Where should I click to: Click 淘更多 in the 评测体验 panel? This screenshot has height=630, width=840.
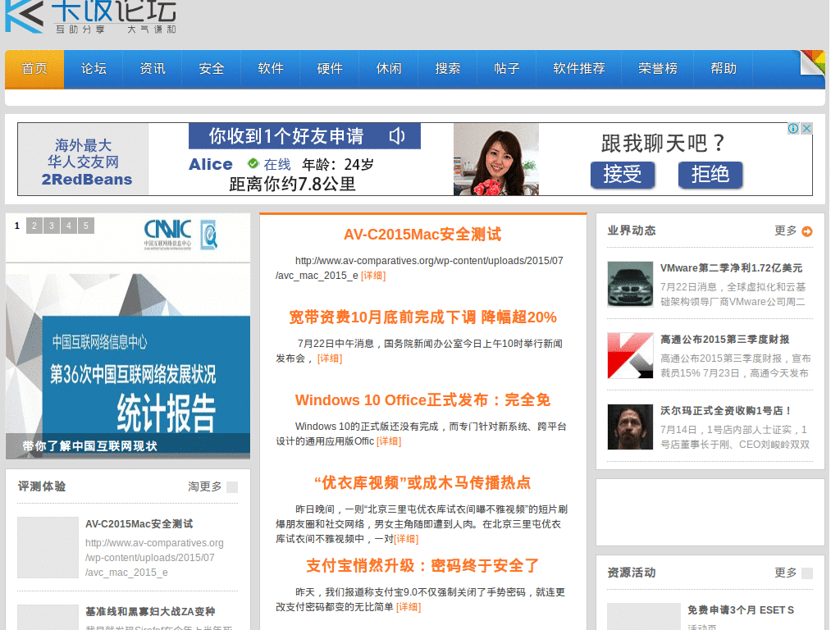click(204, 486)
